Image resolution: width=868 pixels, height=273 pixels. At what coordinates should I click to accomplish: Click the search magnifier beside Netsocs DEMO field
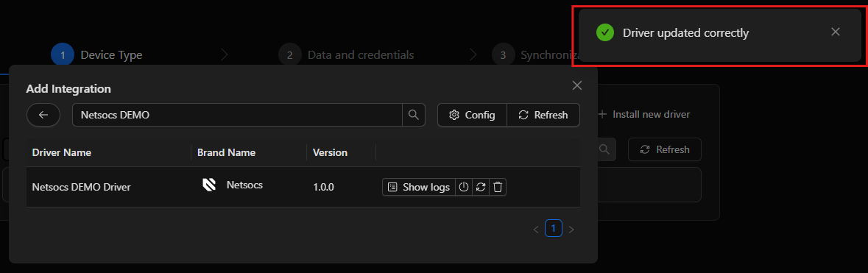click(x=413, y=115)
